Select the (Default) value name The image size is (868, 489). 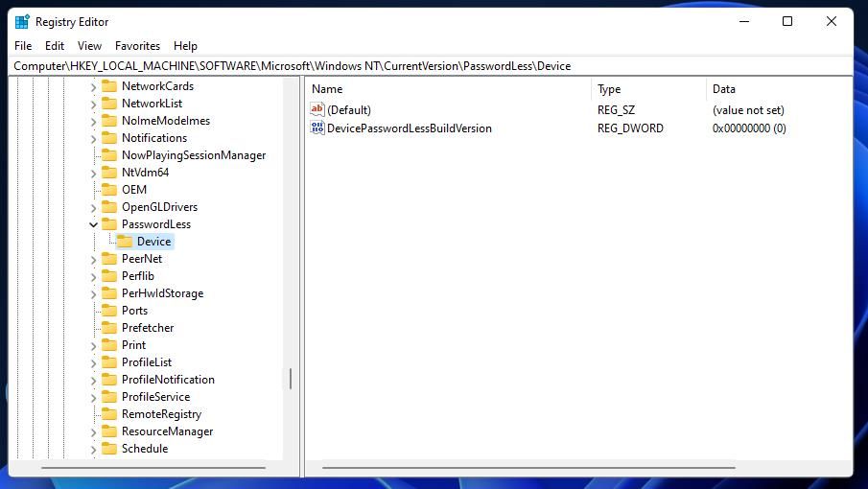pos(349,109)
